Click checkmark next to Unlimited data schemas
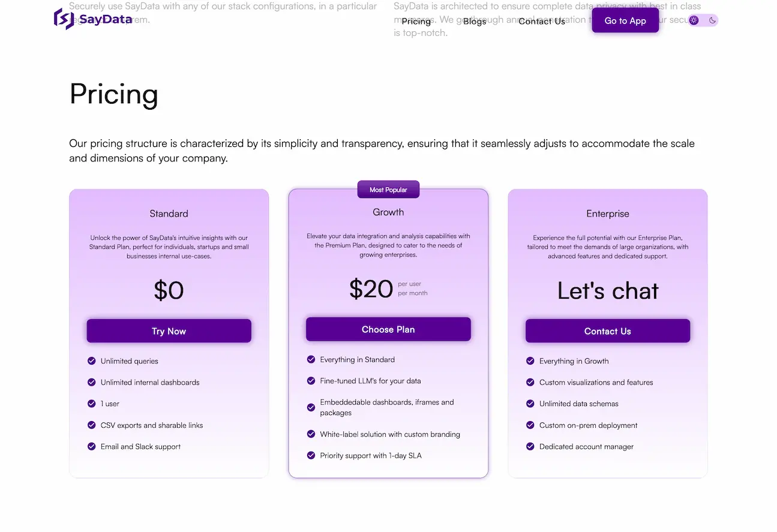This screenshot has width=777, height=532. click(x=530, y=404)
